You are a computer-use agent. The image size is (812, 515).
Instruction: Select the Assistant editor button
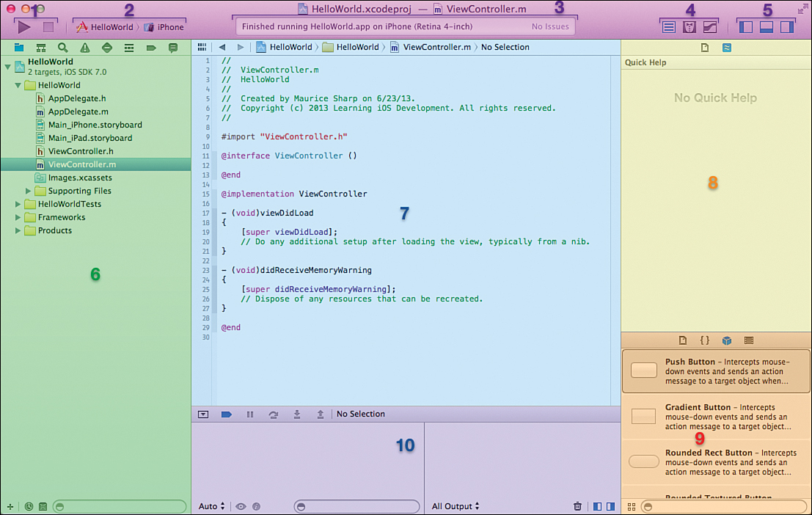click(690, 27)
